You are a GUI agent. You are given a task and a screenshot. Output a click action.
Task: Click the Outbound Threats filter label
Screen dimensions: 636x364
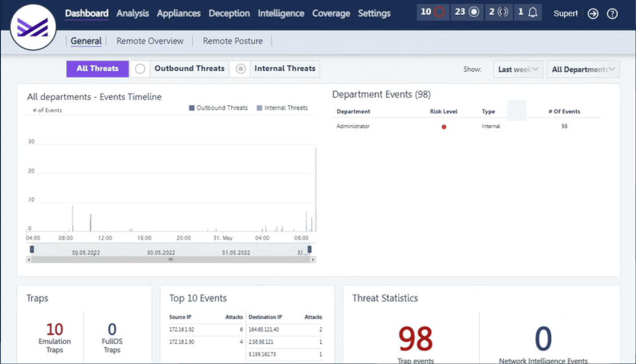tap(189, 68)
